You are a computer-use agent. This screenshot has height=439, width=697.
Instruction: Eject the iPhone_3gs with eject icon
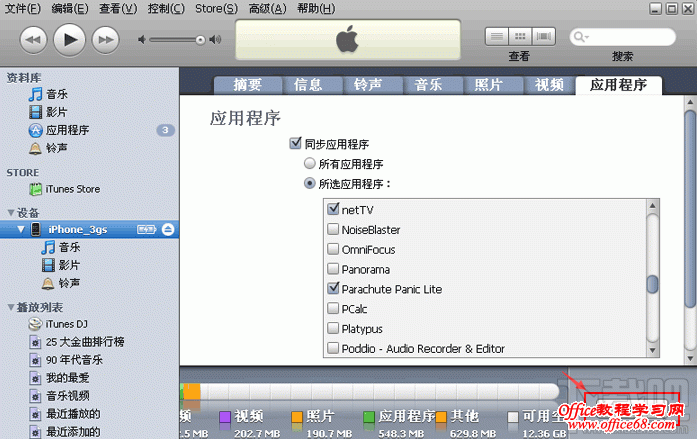click(x=168, y=229)
